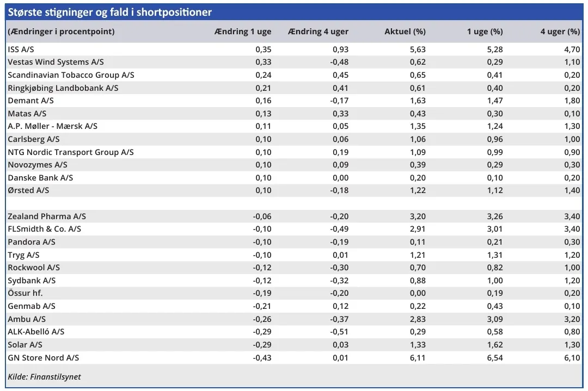Viewport: 588px width, 391px height.
Task: Click the 6,11 Aktuel value for GN Store Nord
Action: (416, 358)
